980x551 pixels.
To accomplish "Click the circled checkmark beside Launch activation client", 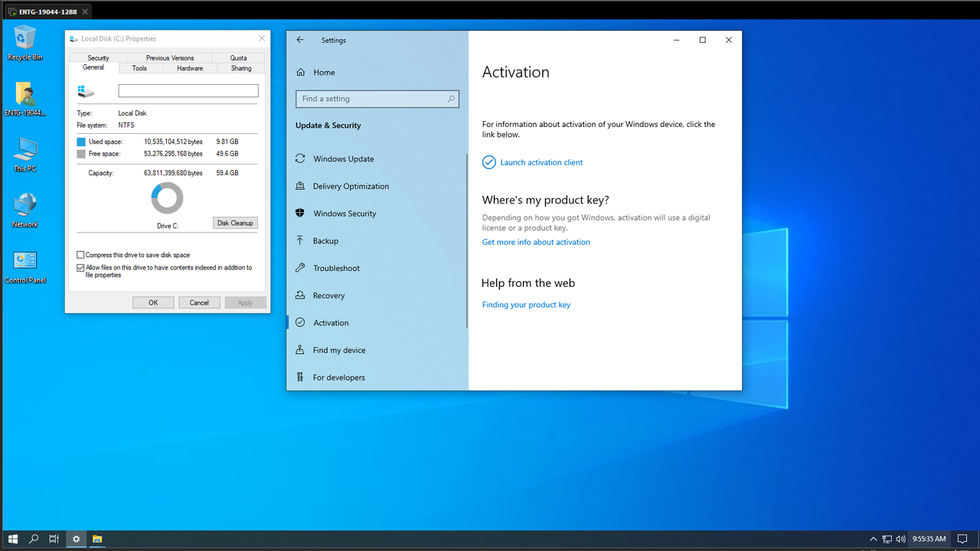I will [488, 162].
